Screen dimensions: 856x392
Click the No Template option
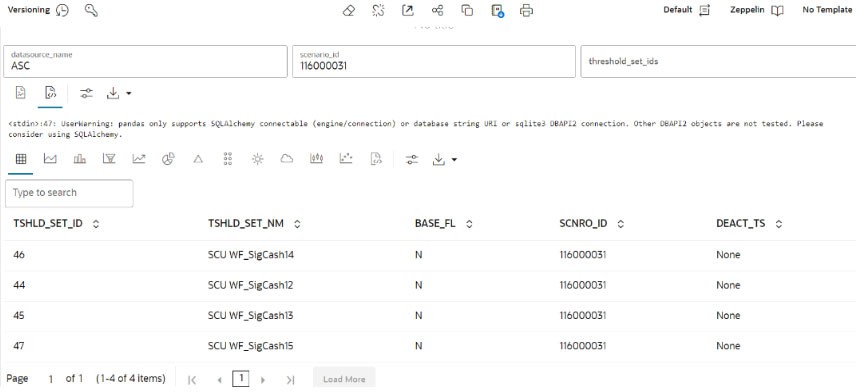[x=827, y=10]
